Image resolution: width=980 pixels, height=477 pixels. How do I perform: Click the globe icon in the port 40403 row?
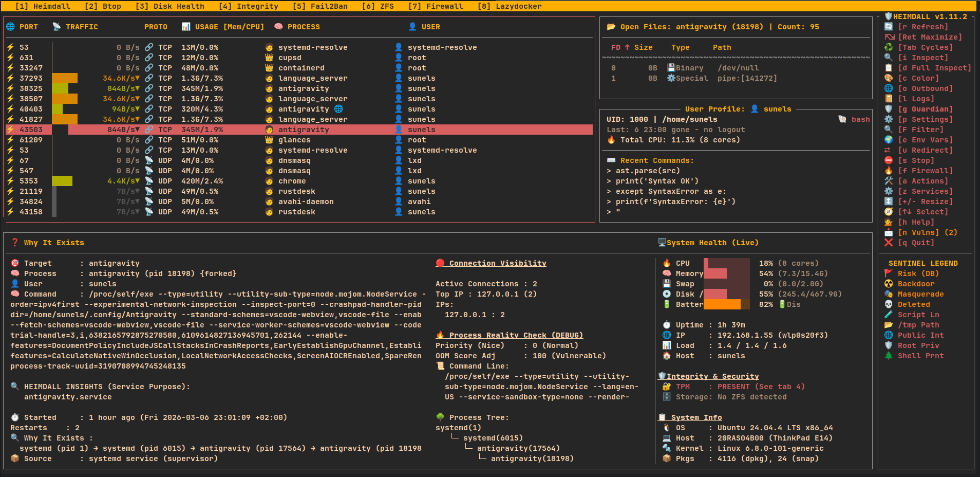pyautogui.click(x=338, y=109)
